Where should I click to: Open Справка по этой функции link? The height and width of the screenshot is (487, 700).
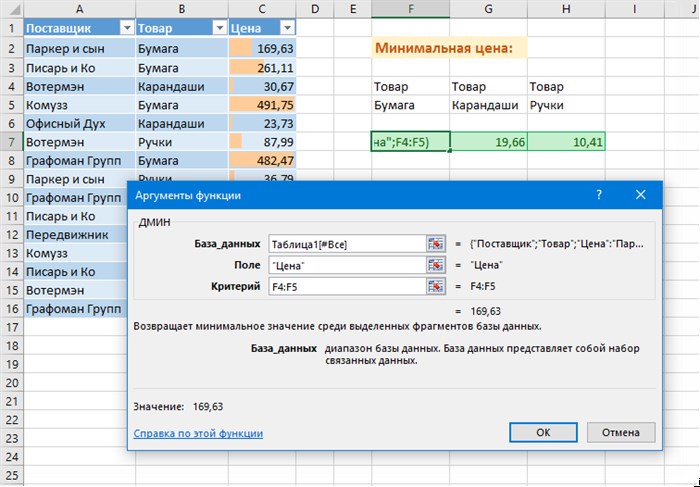(x=198, y=433)
